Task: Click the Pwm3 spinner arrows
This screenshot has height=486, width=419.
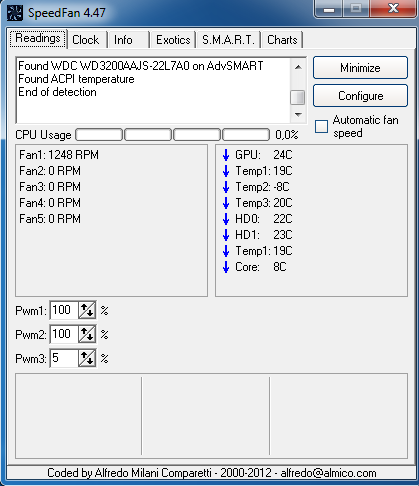Action: tap(87, 358)
